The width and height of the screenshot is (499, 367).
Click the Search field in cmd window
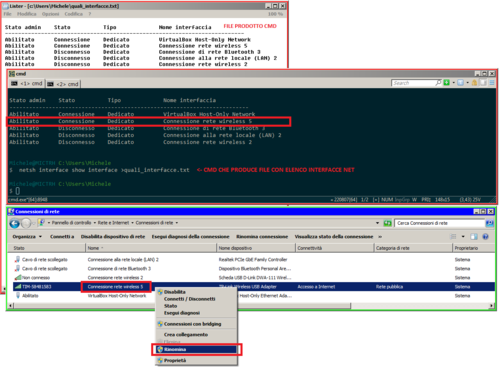pyautogui.click(x=413, y=83)
